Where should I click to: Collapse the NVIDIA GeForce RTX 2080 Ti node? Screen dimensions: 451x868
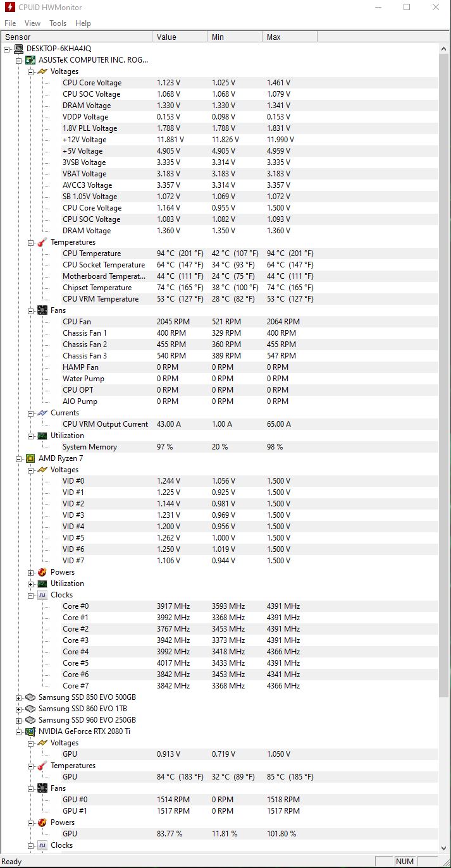point(19,731)
